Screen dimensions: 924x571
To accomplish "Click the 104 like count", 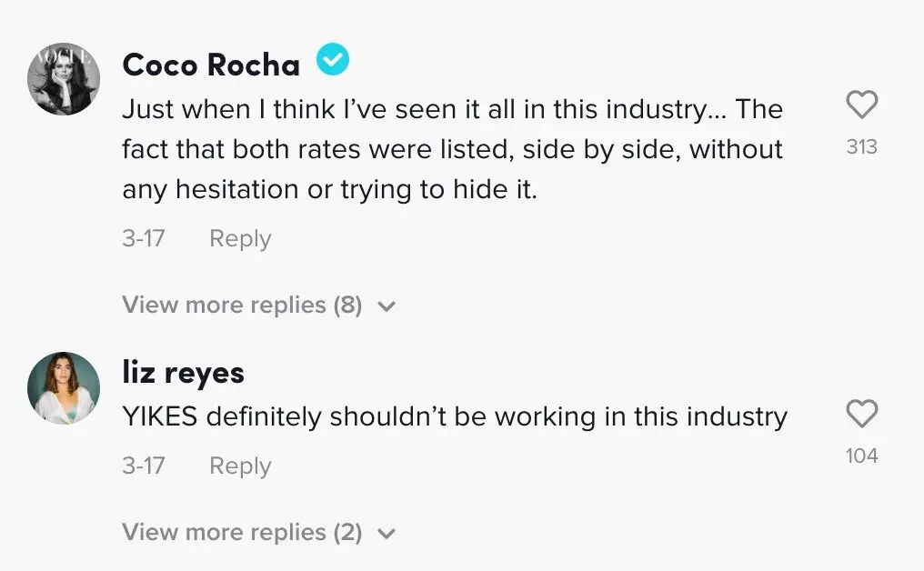I will (861, 456).
